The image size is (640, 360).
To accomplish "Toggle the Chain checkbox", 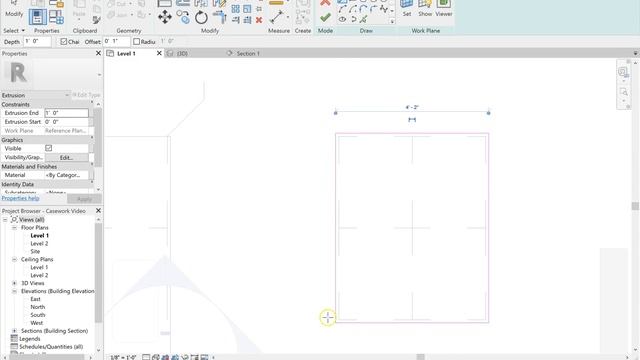I will tap(64, 42).
